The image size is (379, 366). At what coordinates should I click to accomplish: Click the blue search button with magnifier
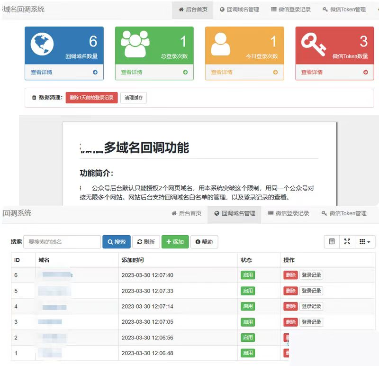coord(116,242)
